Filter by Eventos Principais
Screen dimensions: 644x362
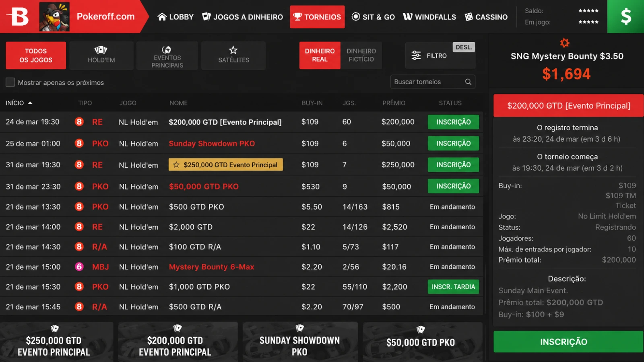[x=167, y=56]
